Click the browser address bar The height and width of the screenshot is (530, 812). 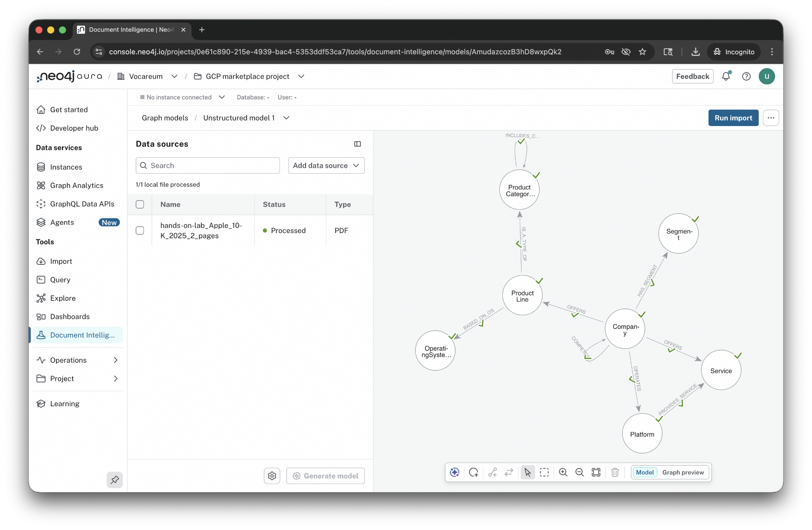coord(335,52)
